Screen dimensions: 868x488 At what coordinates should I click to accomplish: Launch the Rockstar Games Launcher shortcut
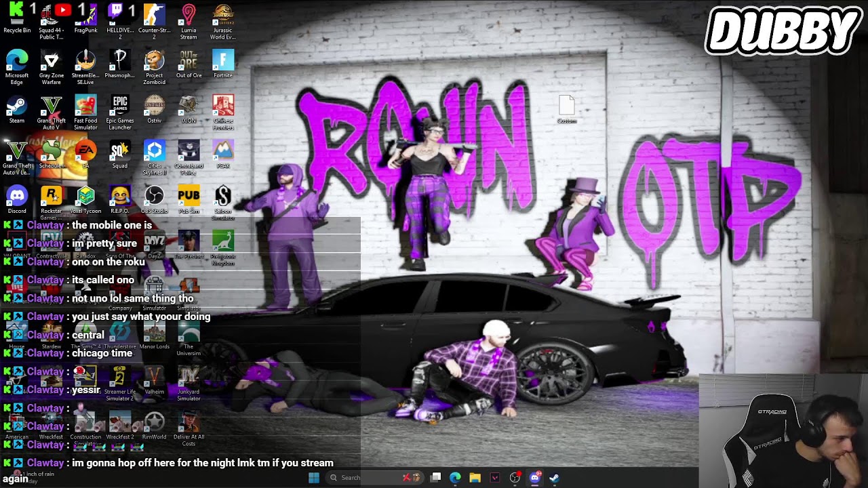[x=51, y=203]
